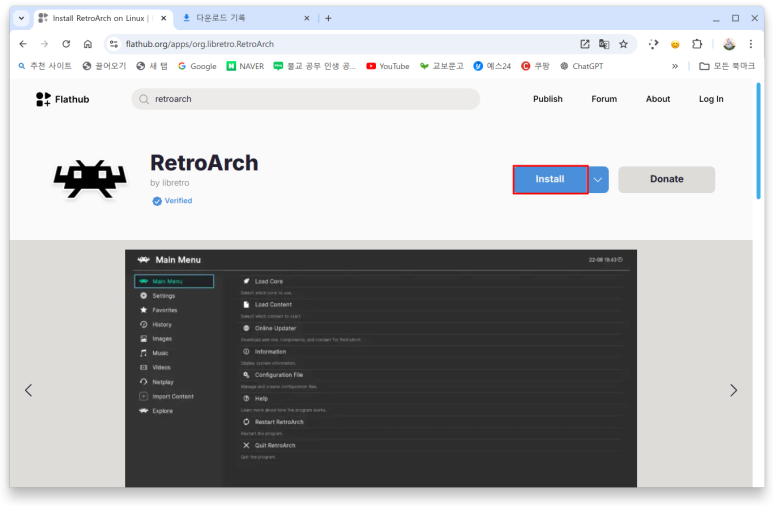Open the Google bookmark

(197, 66)
